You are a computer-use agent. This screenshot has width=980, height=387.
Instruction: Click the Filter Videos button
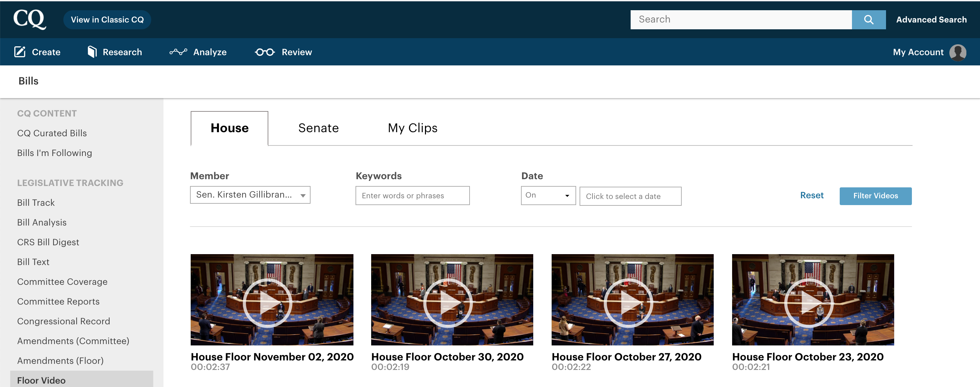[875, 196]
